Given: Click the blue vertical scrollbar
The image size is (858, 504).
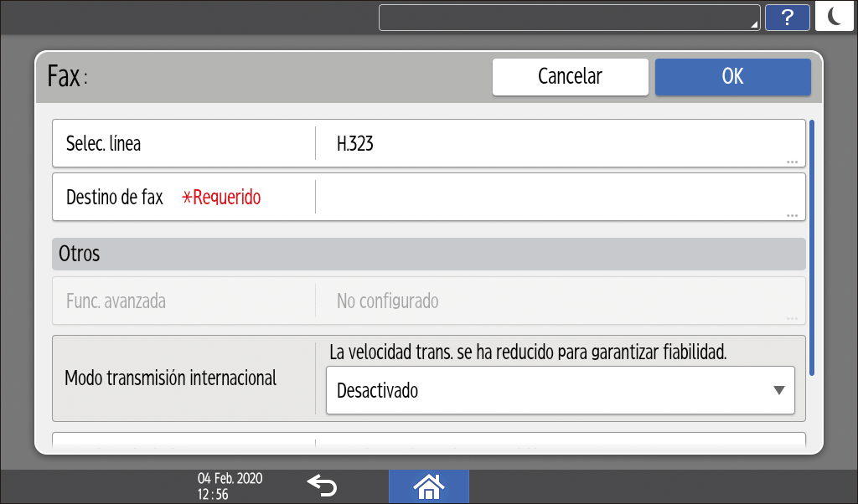Looking at the screenshot, I should (811, 251).
